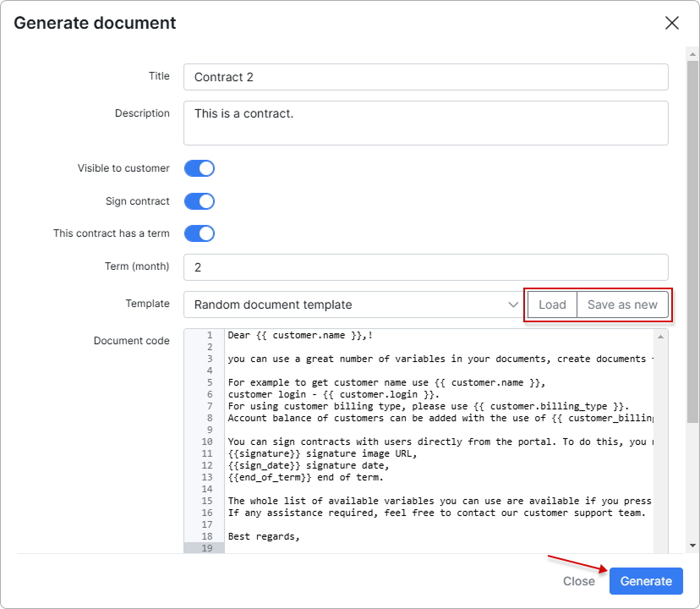Turn off This contract has a term
Screen dimensions: 700x609
[200, 233]
